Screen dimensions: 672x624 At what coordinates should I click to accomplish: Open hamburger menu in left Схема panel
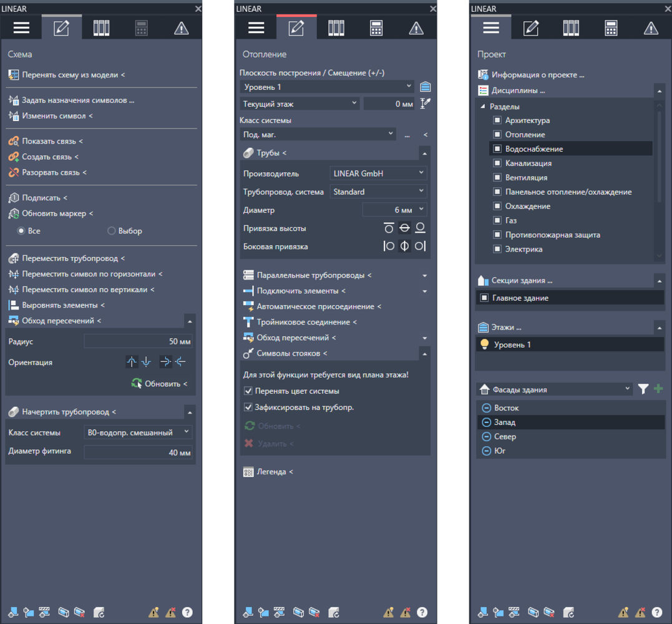point(21,28)
